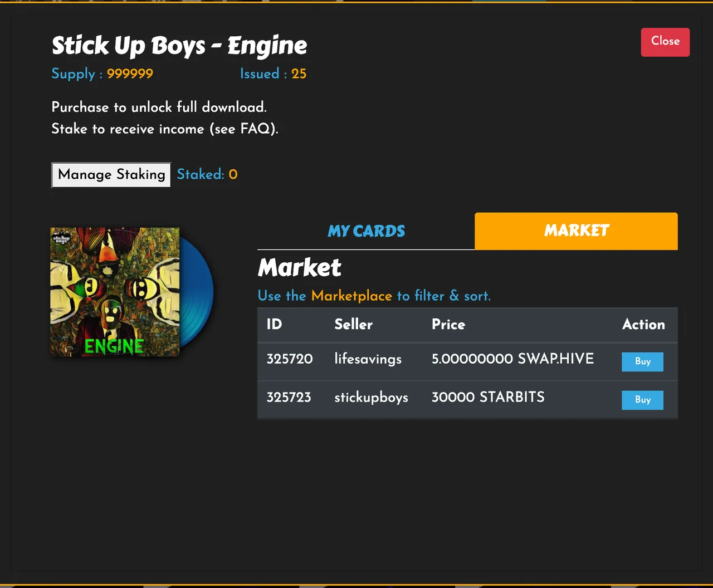The image size is (713, 588).
Task: Click the Market section heading
Action: tap(300, 268)
